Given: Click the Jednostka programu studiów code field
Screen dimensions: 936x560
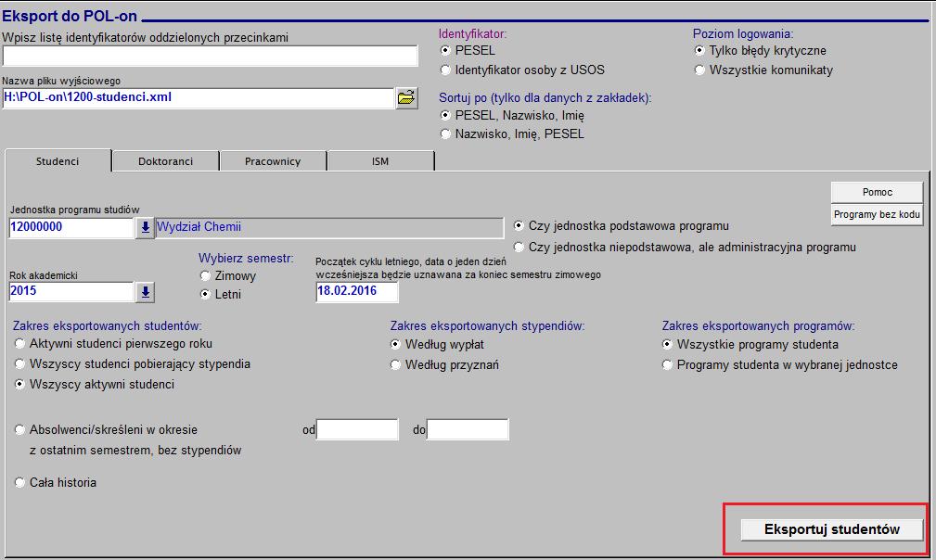Looking at the screenshot, I should pyautogui.click(x=71, y=227).
